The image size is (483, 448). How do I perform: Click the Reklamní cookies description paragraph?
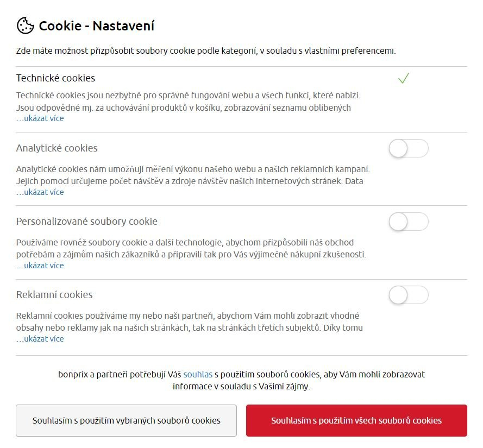pyautogui.click(x=188, y=321)
